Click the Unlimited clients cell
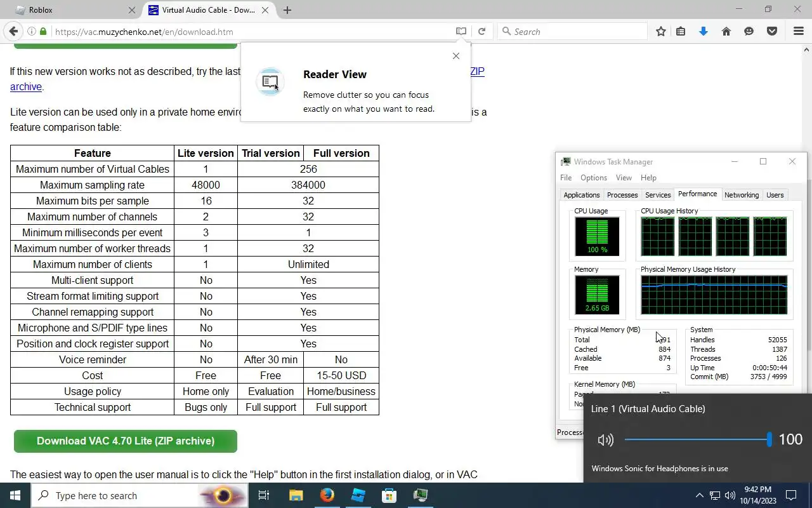The width and height of the screenshot is (812, 508). tap(308, 264)
